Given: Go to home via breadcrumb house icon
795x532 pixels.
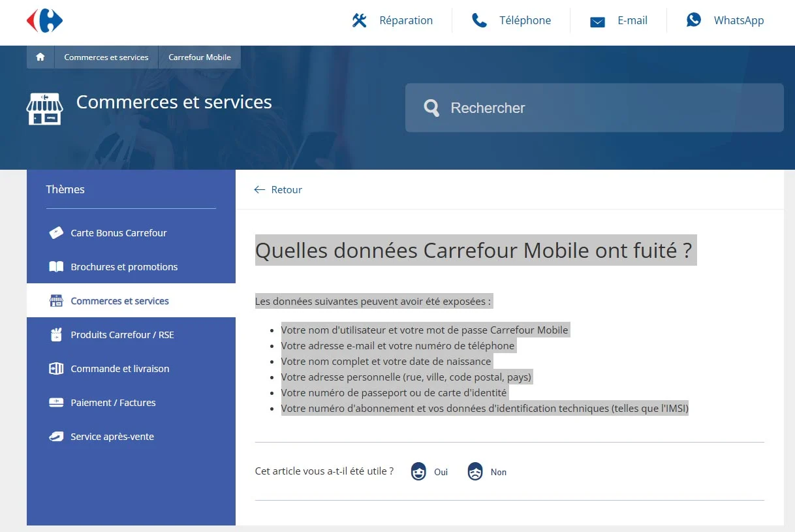Looking at the screenshot, I should tap(40, 57).
